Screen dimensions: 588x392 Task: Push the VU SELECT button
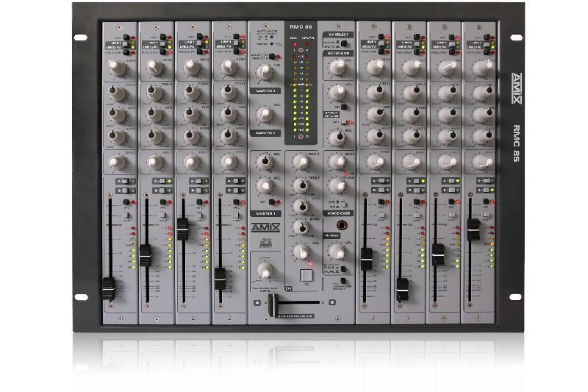pos(343,43)
